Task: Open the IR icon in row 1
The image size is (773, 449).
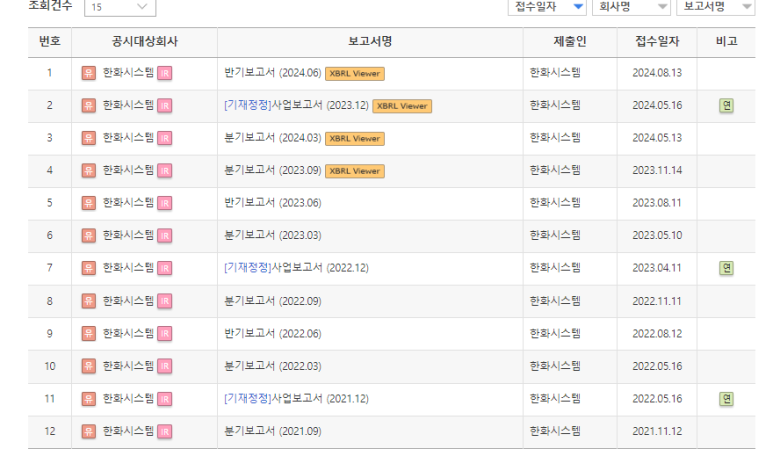Action: 165,73
